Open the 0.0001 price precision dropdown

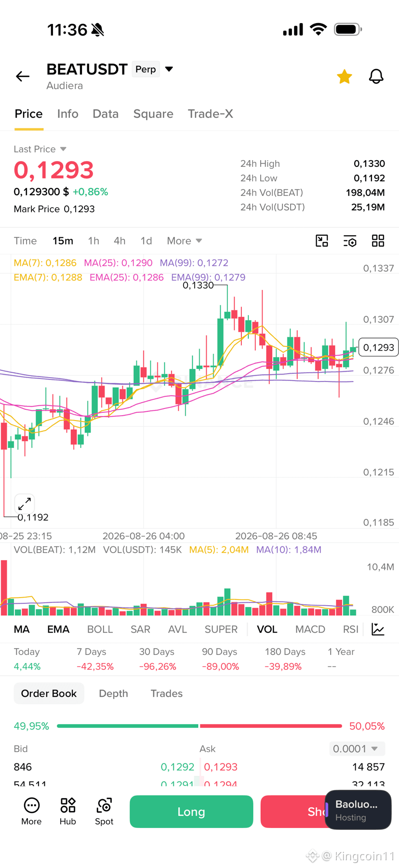click(x=357, y=748)
